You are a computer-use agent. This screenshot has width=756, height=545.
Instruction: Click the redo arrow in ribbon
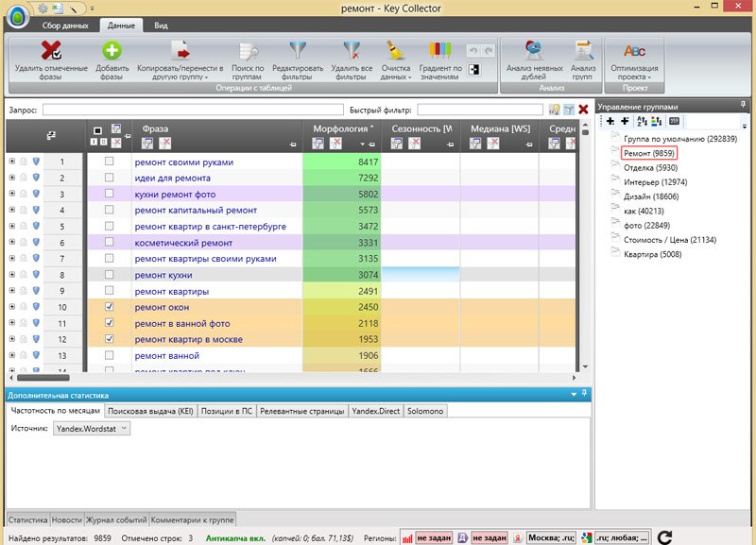(489, 51)
